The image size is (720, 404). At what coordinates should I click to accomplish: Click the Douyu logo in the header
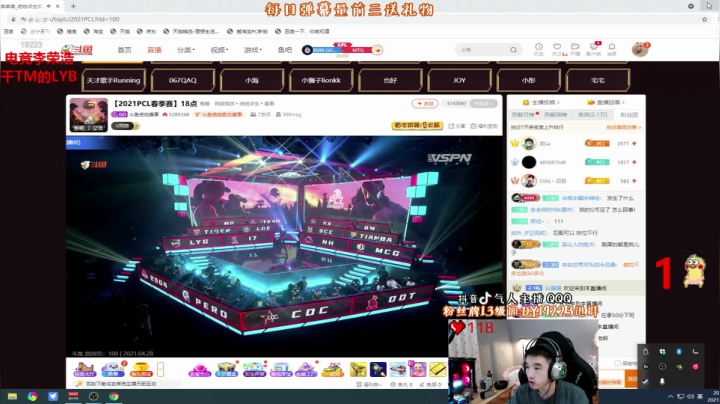(x=78, y=50)
